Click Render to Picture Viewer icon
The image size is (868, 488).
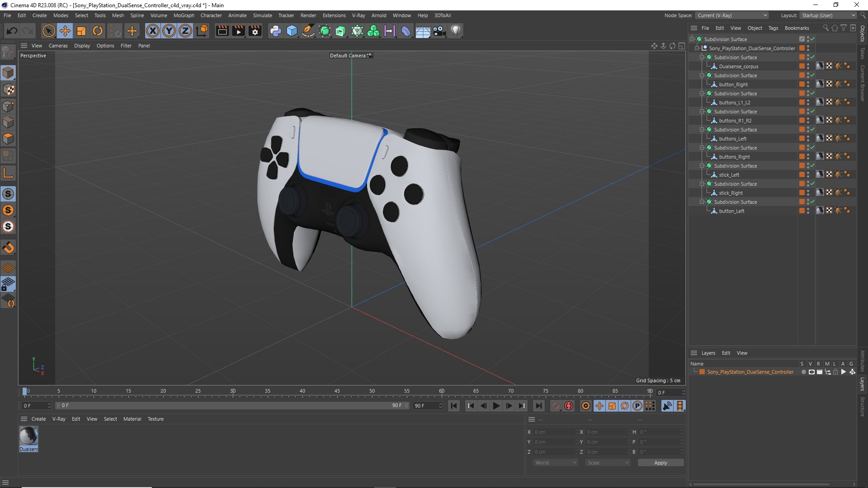click(238, 31)
